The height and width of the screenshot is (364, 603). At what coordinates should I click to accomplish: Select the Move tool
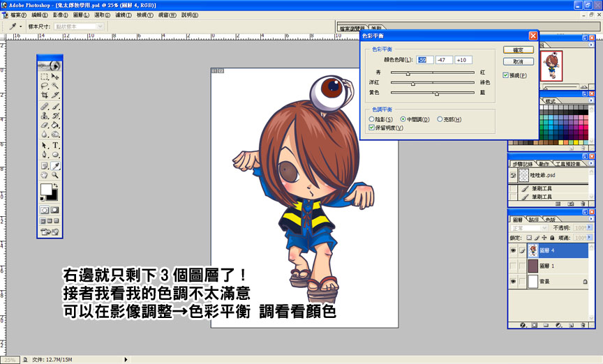coord(55,77)
